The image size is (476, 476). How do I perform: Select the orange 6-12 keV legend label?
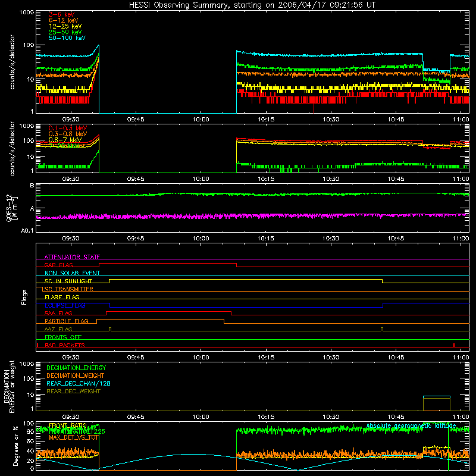pyautogui.click(x=64, y=20)
